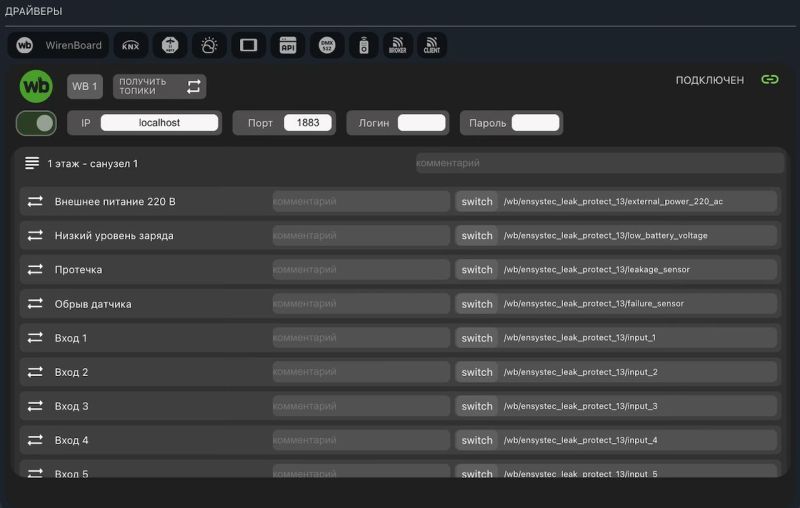Open switch type dropdown for input_3

(x=477, y=406)
